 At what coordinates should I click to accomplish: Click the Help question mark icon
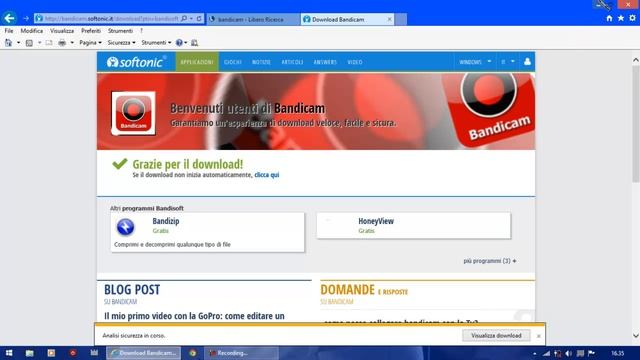tap(179, 42)
